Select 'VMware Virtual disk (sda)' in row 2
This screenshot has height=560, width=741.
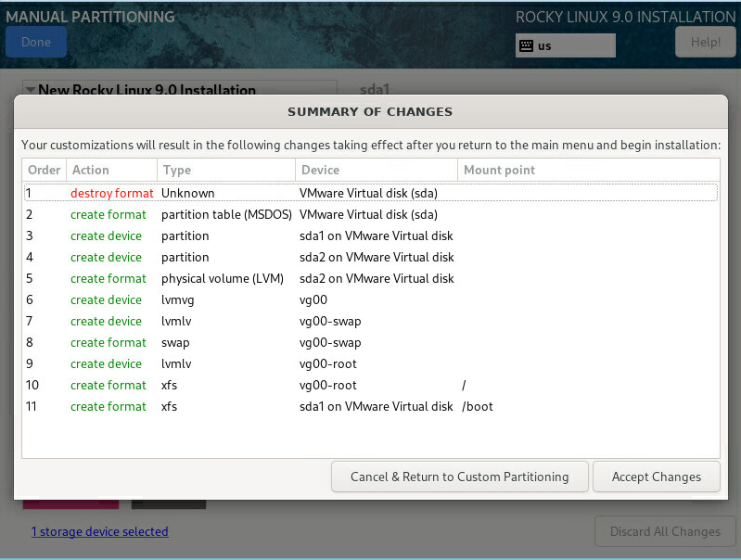coord(368,214)
